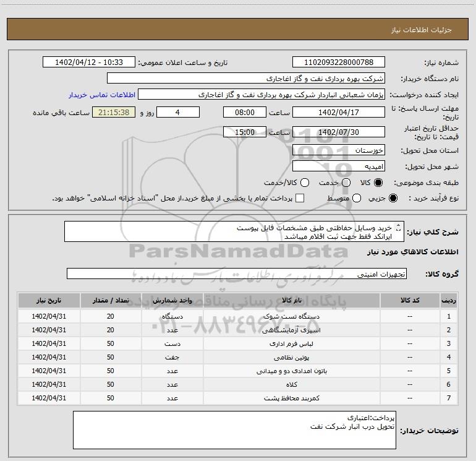
Task: Click the province field خوزستان
Action: 339,150
